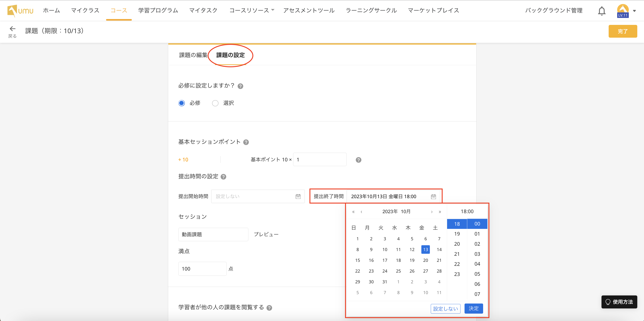644x321 pixels.
Task: Click the 満点 score input field
Action: pos(202,269)
